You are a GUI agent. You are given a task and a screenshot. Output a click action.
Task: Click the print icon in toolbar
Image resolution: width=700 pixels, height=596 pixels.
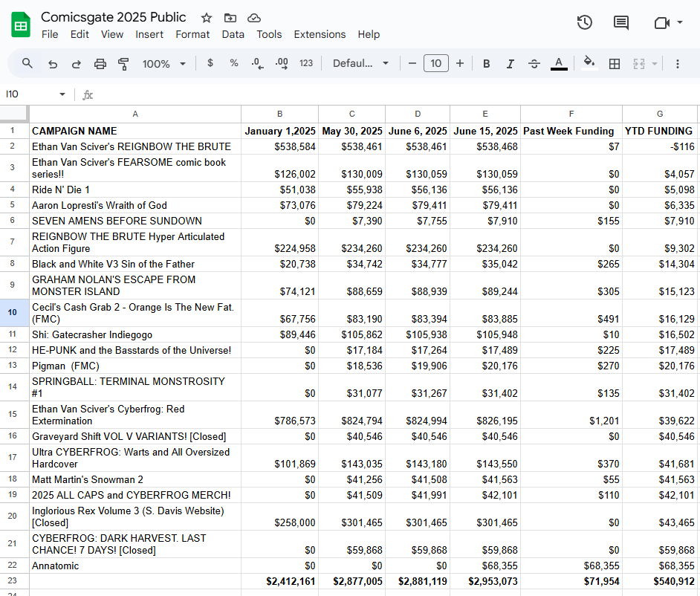(x=100, y=64)
